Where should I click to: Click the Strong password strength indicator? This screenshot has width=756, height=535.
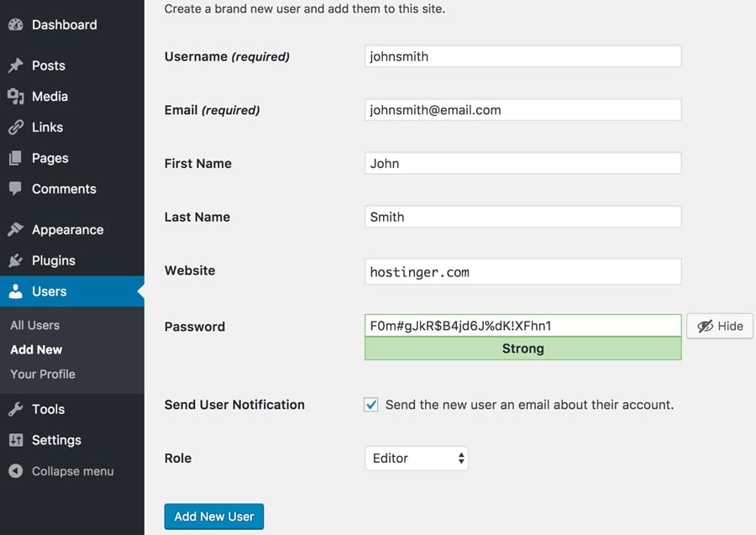coord(522,348)
